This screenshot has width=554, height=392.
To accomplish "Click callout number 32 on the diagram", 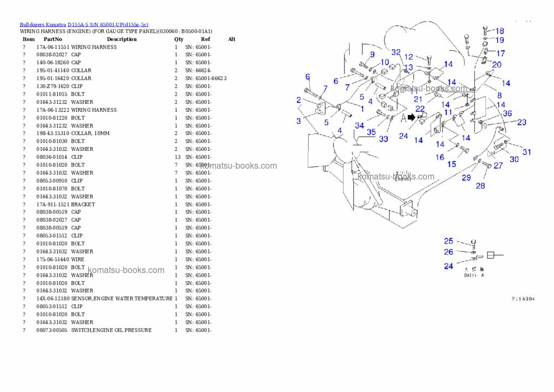I will pos(396,52).
